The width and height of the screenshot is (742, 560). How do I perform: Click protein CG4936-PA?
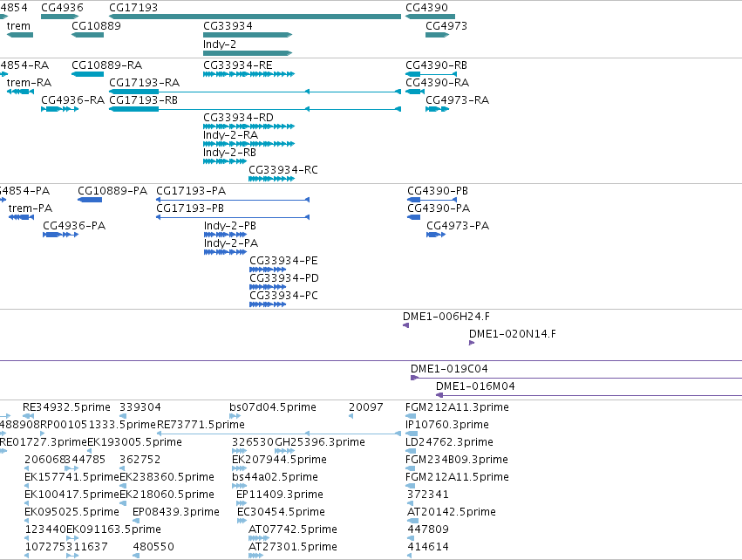coord(60,235)
